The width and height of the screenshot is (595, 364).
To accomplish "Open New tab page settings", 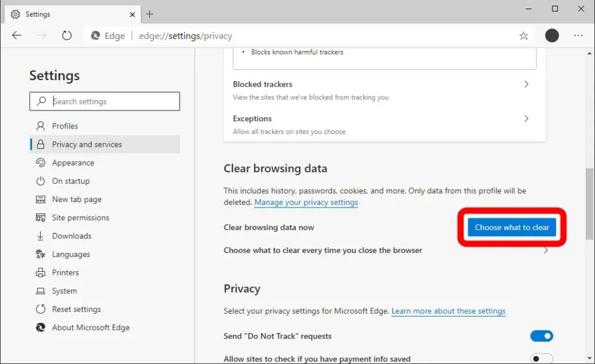I will [105, 199].
